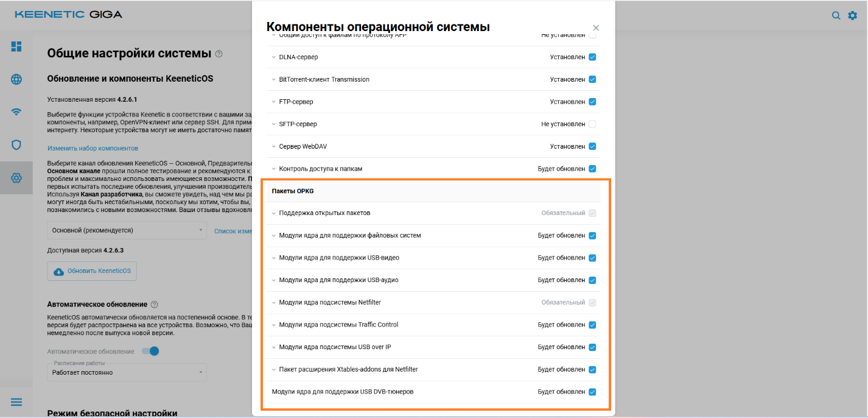Screen dimensions: 868x418
Task: Click the KEENETIC GIGA logo
Action: 68,14
